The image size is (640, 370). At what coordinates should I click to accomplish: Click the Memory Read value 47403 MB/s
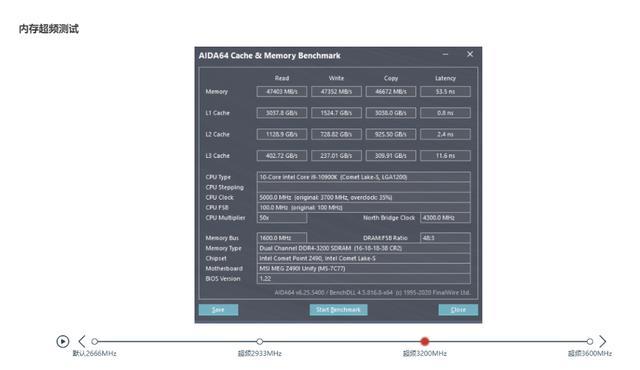[x=282, y=91]
